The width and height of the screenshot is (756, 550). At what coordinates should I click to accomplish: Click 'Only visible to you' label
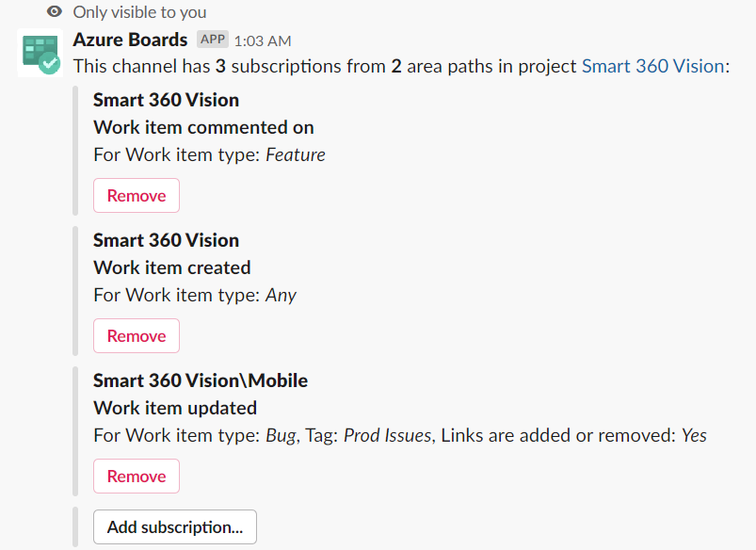point(139,11)
